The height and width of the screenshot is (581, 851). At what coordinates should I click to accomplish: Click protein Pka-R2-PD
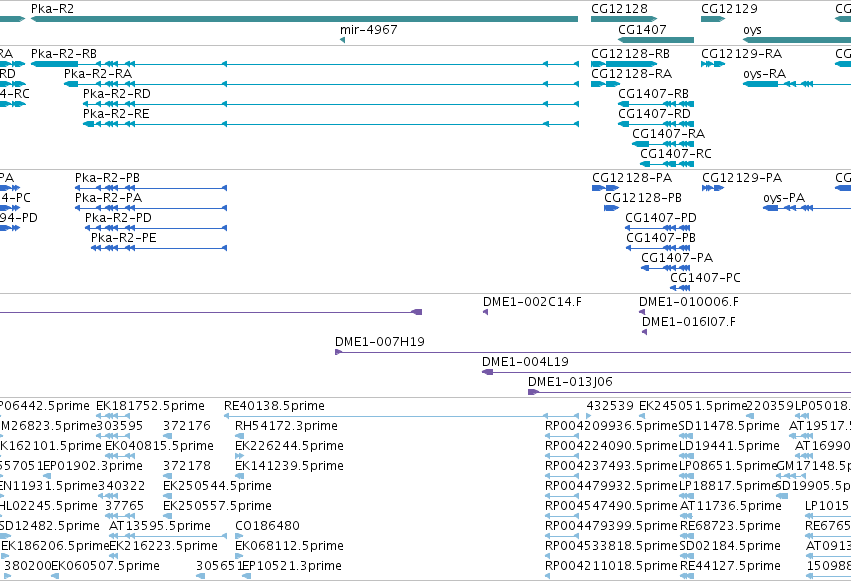(156, 228)
